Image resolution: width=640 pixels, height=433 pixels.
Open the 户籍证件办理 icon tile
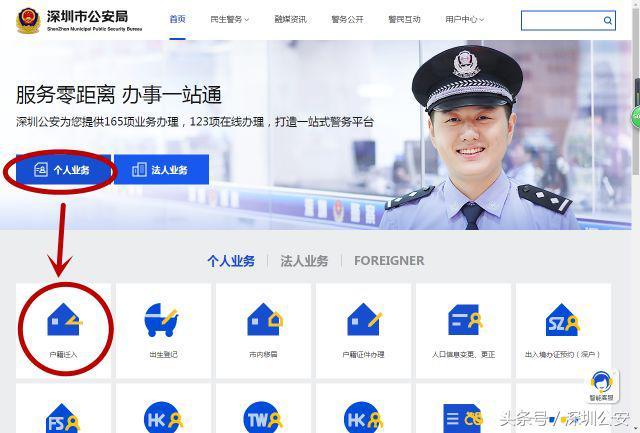(364, 320)
